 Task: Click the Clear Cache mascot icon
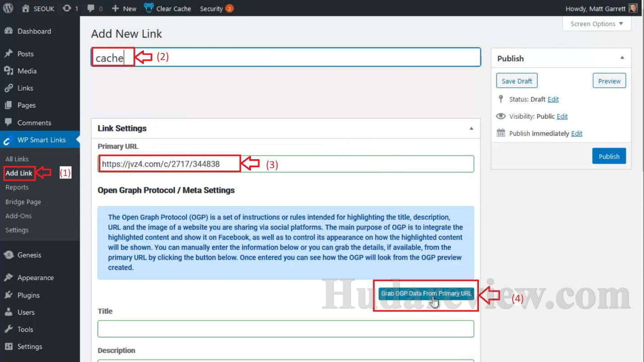click(x=149, y=8)
